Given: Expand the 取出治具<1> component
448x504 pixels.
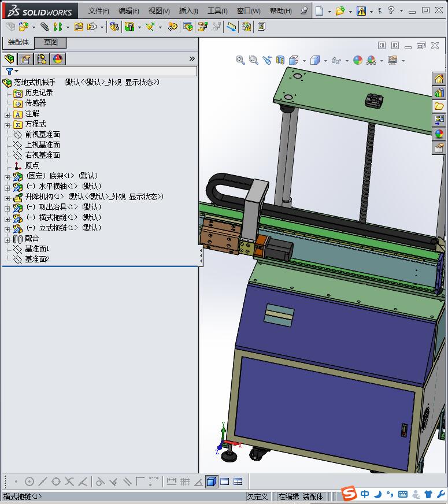Looking at the screenshot, I should (8, 209).
